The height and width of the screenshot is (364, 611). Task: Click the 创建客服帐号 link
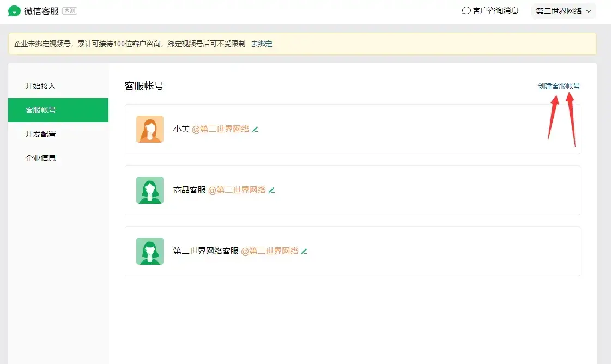[x=559, y=86]
